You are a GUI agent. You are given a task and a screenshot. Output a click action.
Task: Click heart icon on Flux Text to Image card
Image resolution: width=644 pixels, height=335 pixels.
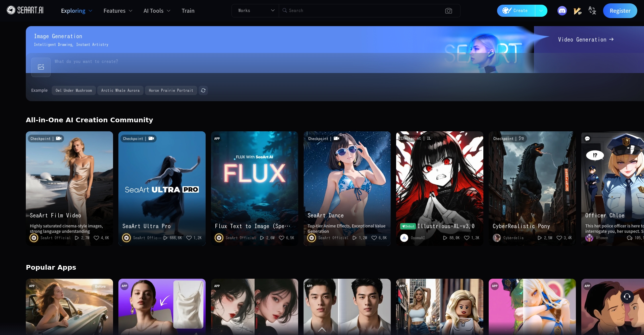(x=281, y=238)
